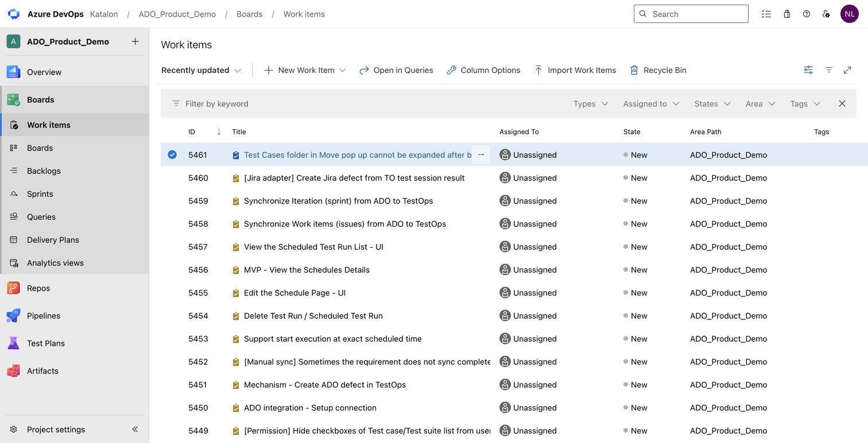The height and width of the screenshot is (443, 868).
Task: Open work item 'Edit the Schedule Page - UI'
Action: 295,292
